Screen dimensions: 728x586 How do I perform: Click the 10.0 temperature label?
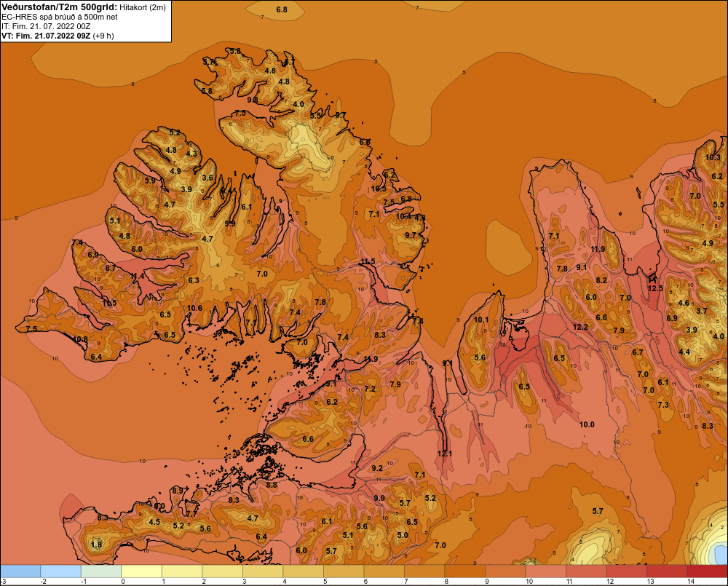click(587, 424)
